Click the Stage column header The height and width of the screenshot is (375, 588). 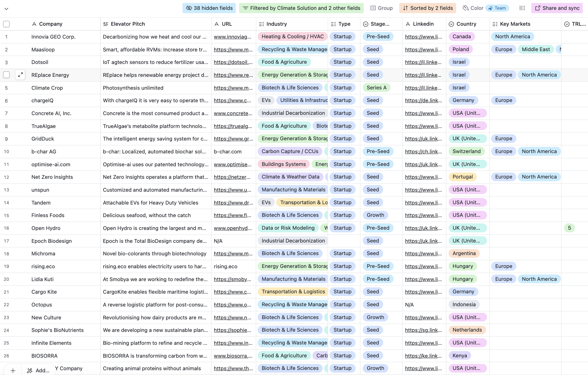[381, 24]
